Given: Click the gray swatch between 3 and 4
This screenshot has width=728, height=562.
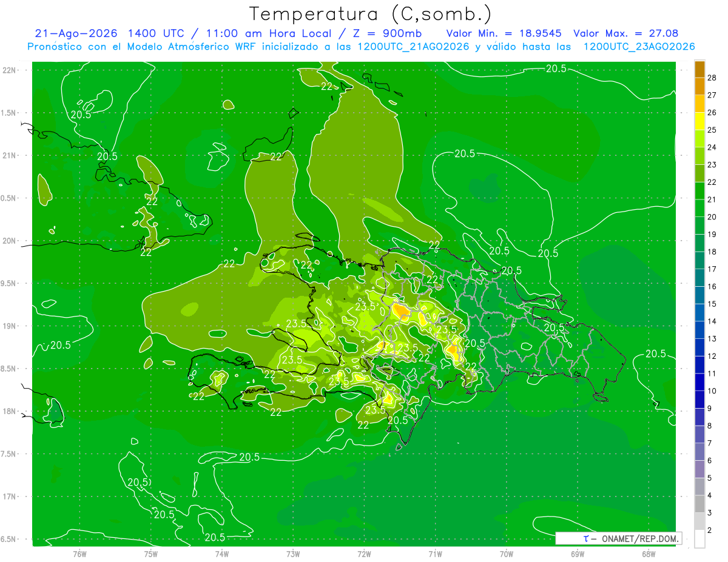Looking at the screenshot, I should [x=699, y=504].
